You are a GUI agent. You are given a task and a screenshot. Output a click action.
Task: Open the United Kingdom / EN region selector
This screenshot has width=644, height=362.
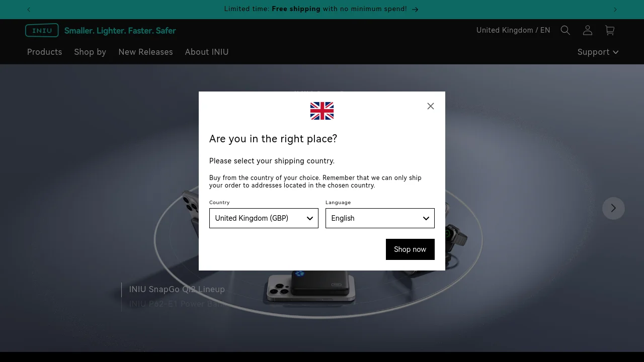[513, 30]
